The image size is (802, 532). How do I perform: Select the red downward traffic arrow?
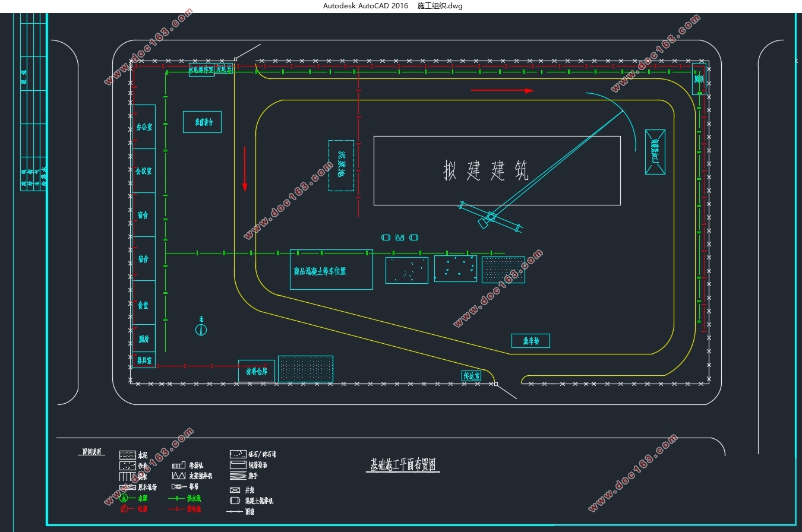pos(244,169)
